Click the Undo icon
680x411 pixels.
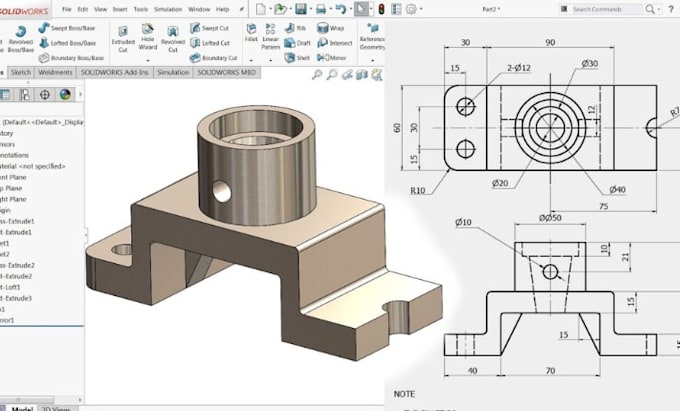341,9
